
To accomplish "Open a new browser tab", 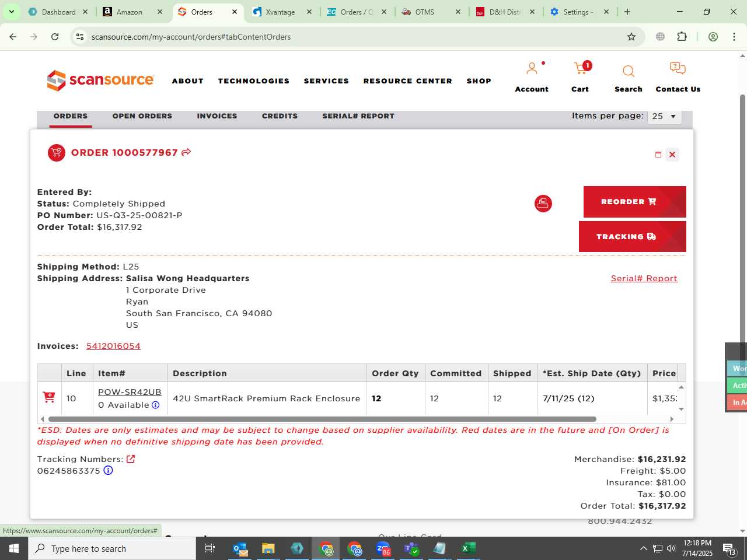I will (x=627, y=12).
